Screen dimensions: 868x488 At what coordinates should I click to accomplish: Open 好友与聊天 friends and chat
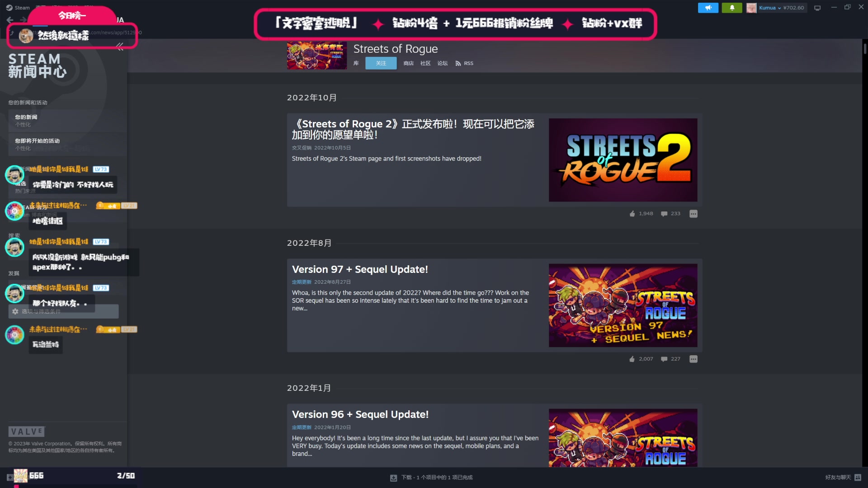838,478
